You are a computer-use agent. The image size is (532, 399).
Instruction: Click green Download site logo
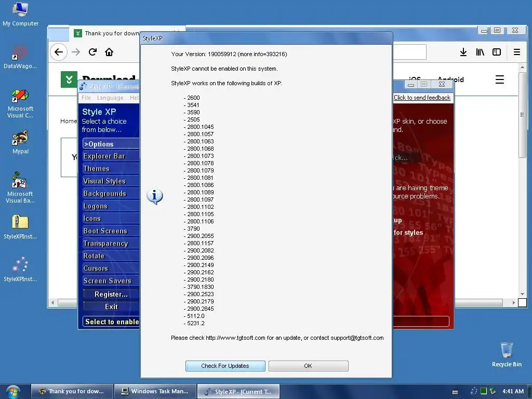pyautogui.click(x=69, y=79)
